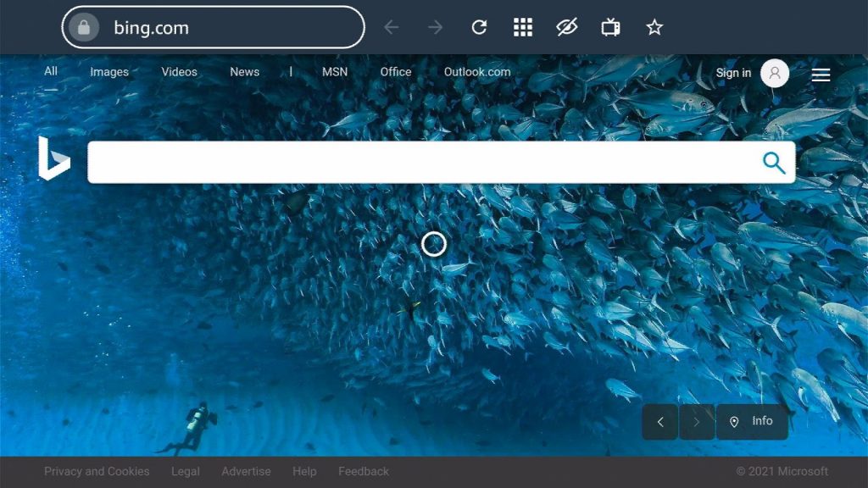
Task: Open the Feedback footer link
Action: (364, 471)
